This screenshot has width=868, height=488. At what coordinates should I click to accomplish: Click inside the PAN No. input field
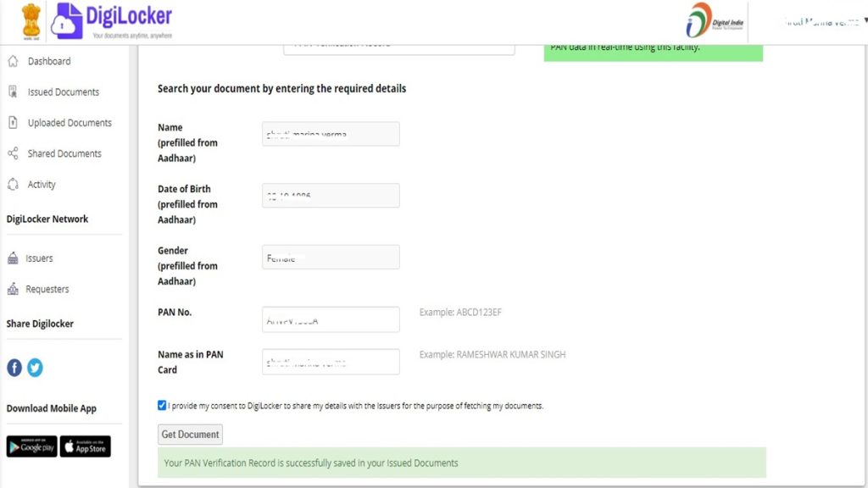(331, 319)
